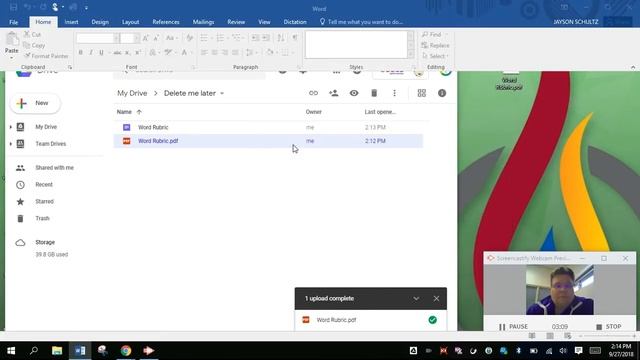Toggle show paragraph marks icon
The image size is (640, 360).
(x=295, y=38)
